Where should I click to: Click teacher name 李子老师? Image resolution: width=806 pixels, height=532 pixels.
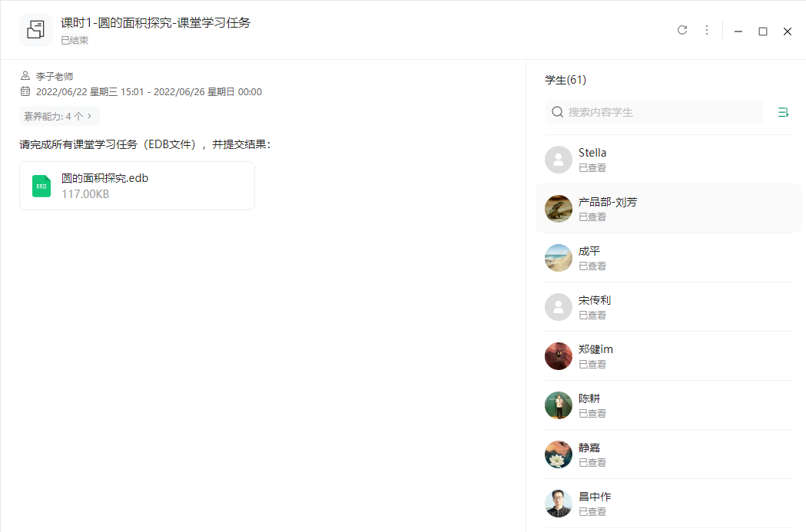click(55, 77)
